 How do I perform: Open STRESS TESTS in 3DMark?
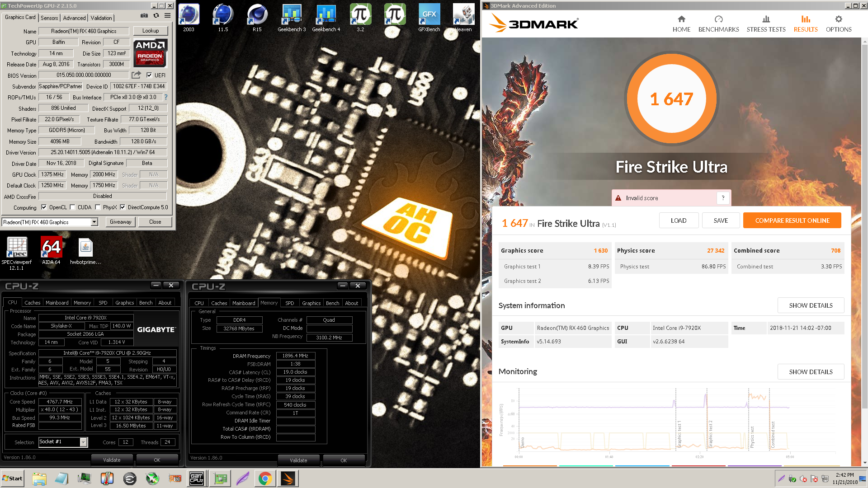pyautogui.click(x=766, y=24)
